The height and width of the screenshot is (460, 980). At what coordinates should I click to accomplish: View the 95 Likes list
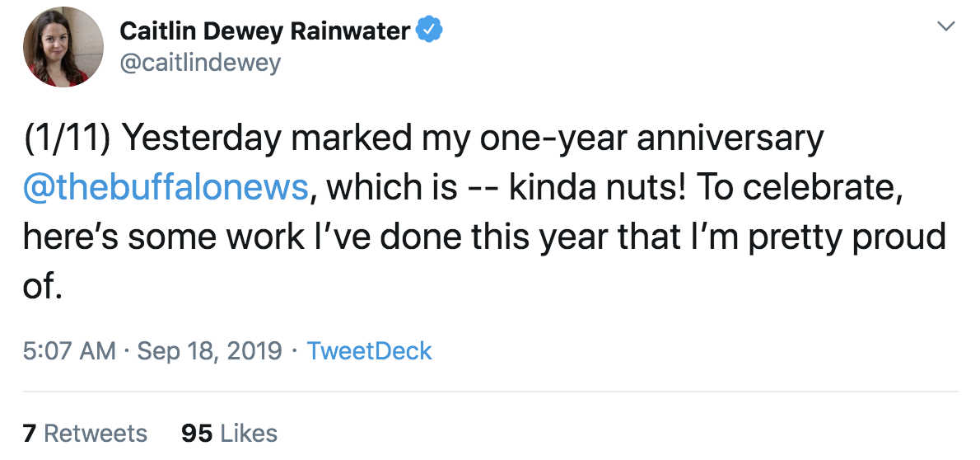[229, 433]
